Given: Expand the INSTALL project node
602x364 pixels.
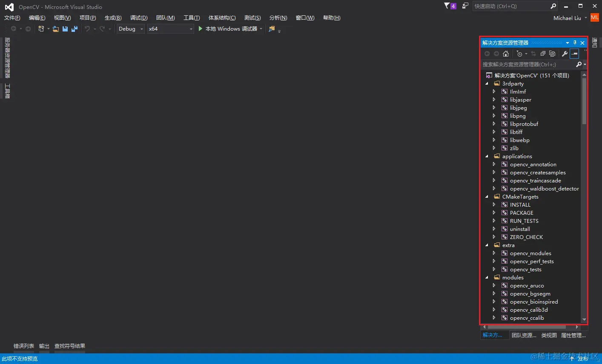Looking at the screenshot, I should (494, 205).
